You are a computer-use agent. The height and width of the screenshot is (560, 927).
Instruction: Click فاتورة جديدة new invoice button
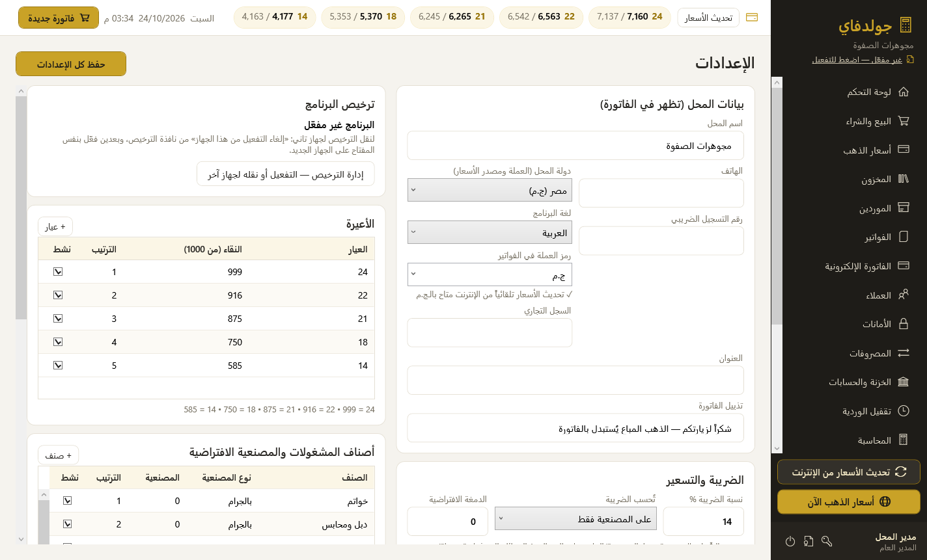click(x=59, y=18)
